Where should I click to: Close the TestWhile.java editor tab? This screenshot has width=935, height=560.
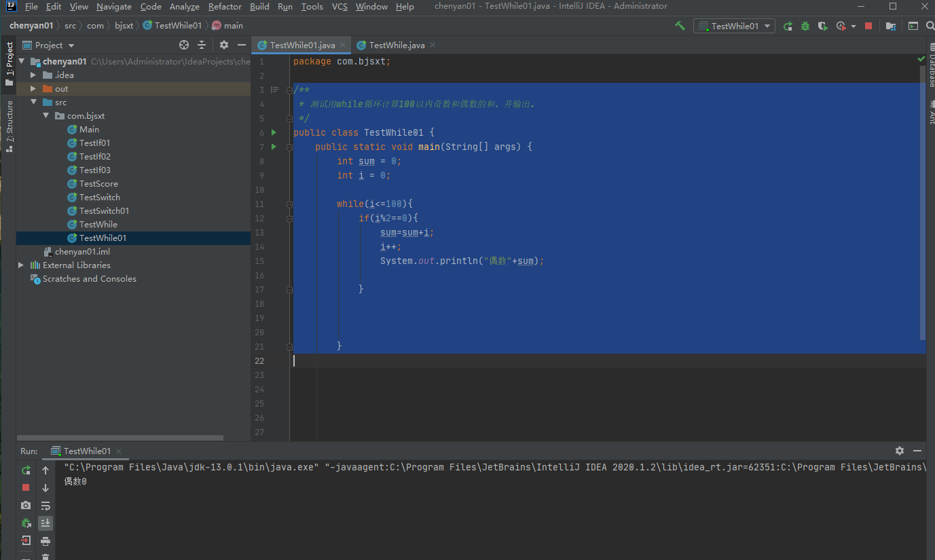(433, 45)
